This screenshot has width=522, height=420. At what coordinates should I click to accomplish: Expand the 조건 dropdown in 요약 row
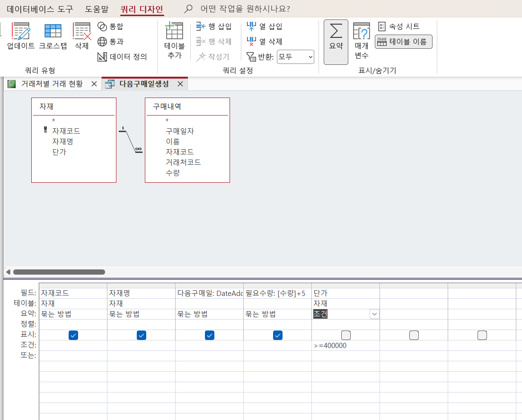tap(374, 314)
